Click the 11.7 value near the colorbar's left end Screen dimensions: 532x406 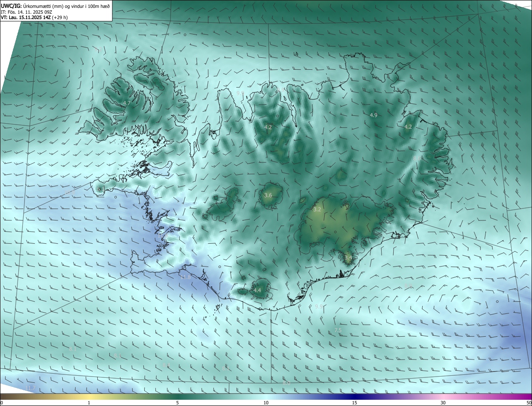(30, 388)
